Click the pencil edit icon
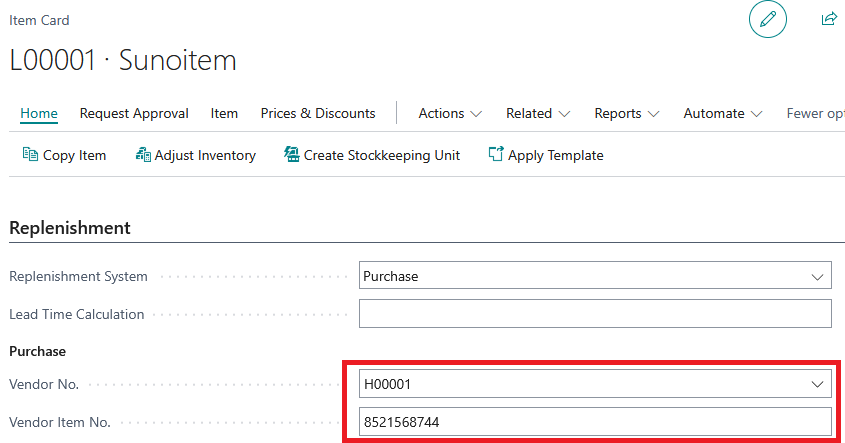The image size is (845, 443). [x=767, y=19]
